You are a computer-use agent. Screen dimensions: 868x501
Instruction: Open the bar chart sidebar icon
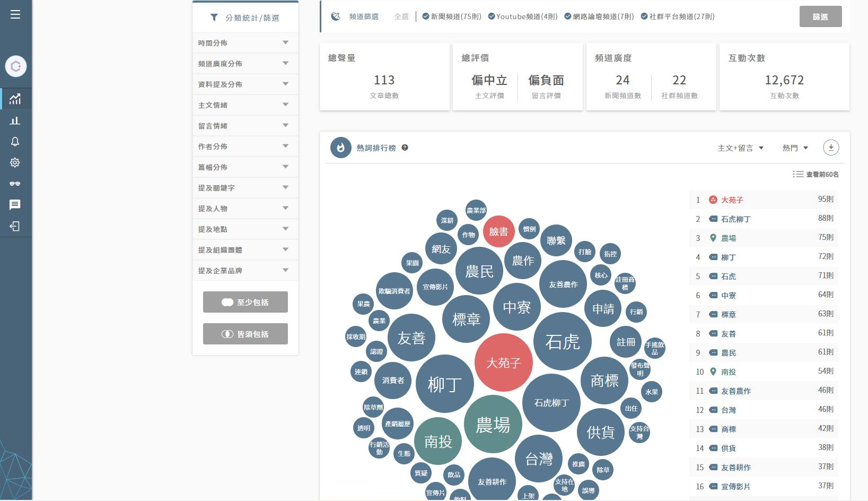[15, 120]
